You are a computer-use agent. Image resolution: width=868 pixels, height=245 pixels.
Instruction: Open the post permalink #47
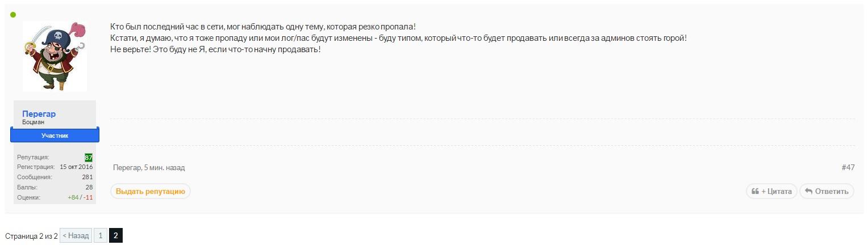coord(848,168)
